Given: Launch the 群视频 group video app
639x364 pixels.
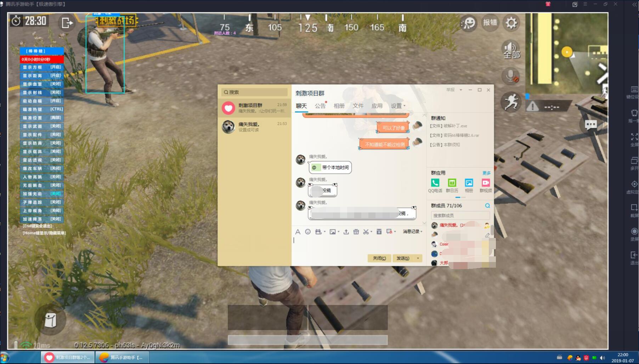Looking at the screenshot, I should tap(486, 183).
